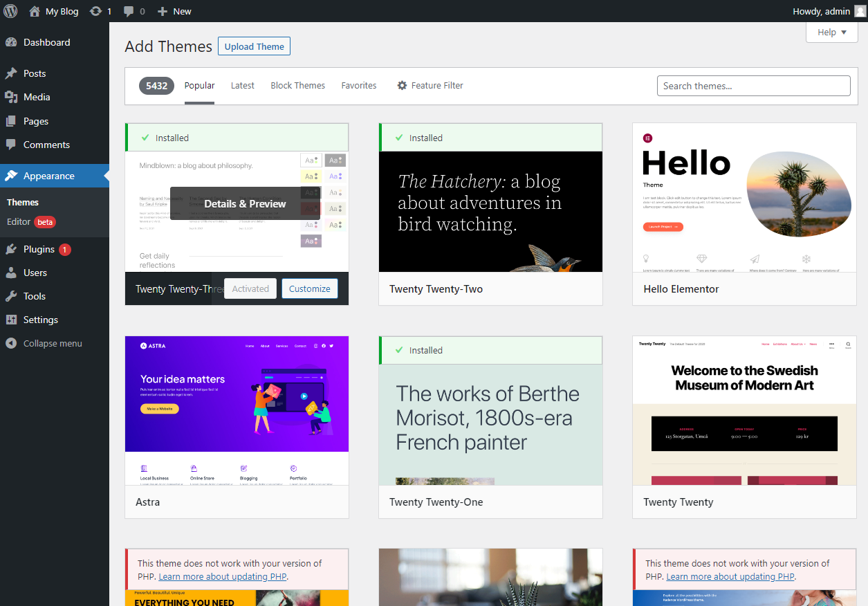The image size is (868, 606).
Task: Click the admin avatar icon
Action: pyautogui.click(x=860, y=11)
